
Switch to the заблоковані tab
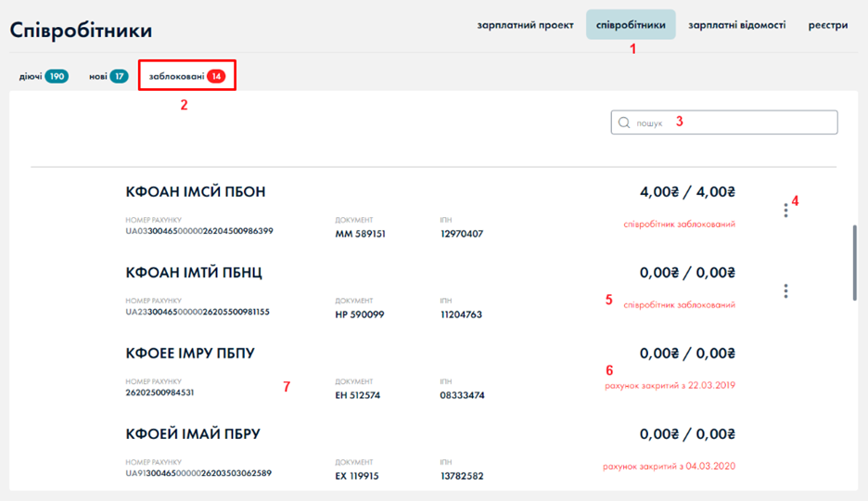pyautogui.click(x=176, y=76)
